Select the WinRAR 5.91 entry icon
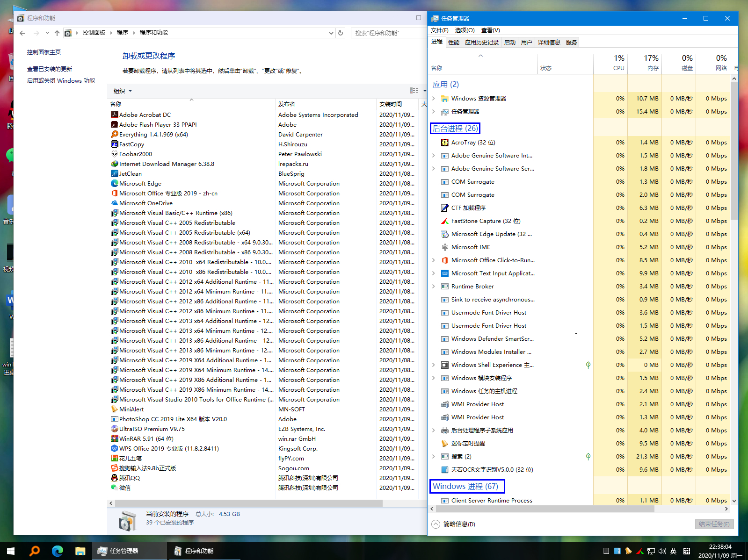 (114, 438)
